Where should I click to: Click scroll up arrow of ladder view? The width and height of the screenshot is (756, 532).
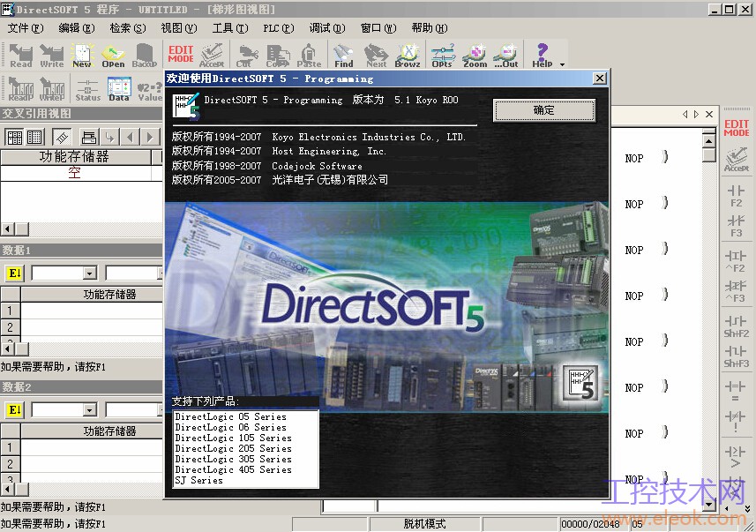coord(708,141)
